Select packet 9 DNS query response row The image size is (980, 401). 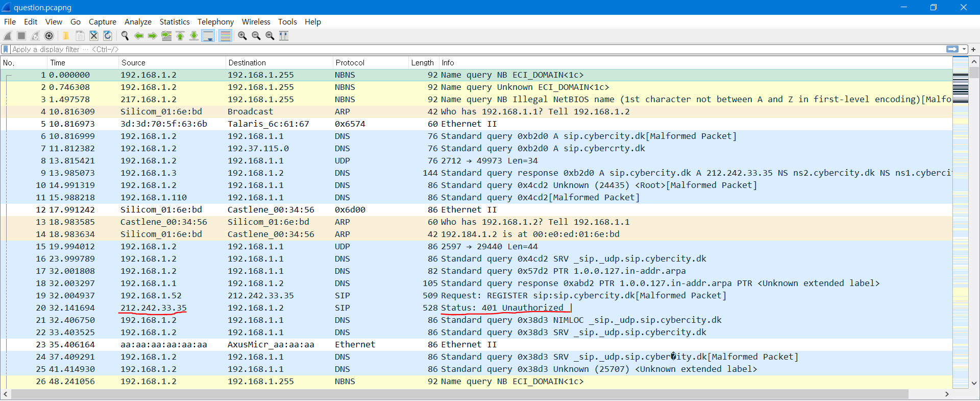click(x=477, y=173)
